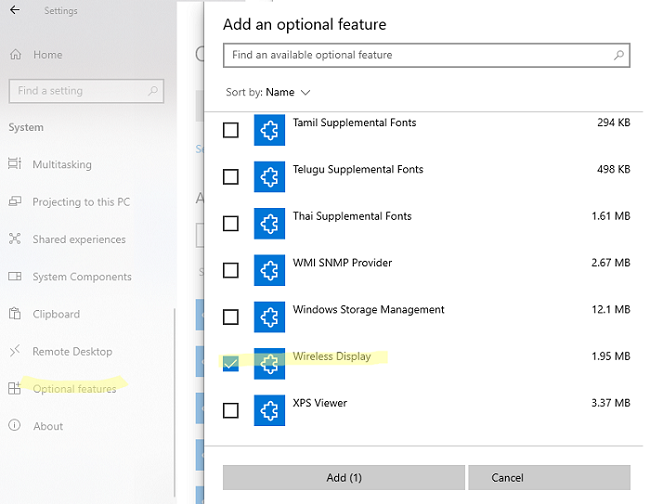Click WMI SNMP Provider name

[342, 263]
